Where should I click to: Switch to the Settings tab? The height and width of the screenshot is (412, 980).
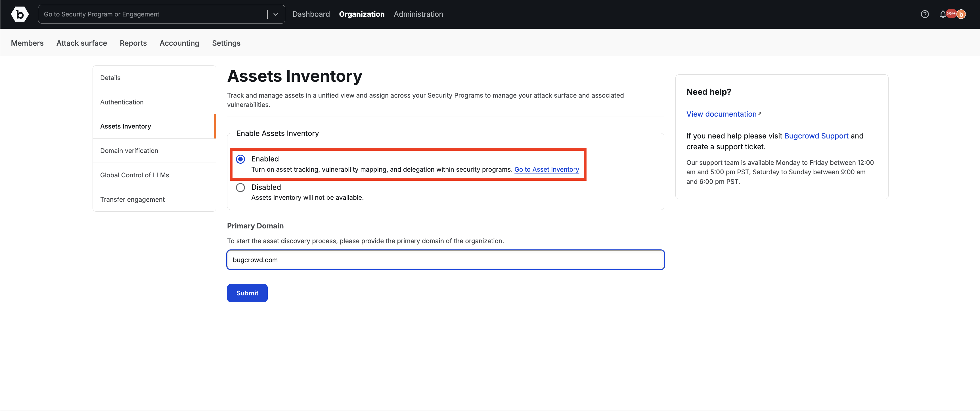pyautogui.click(x=226, y=43)
